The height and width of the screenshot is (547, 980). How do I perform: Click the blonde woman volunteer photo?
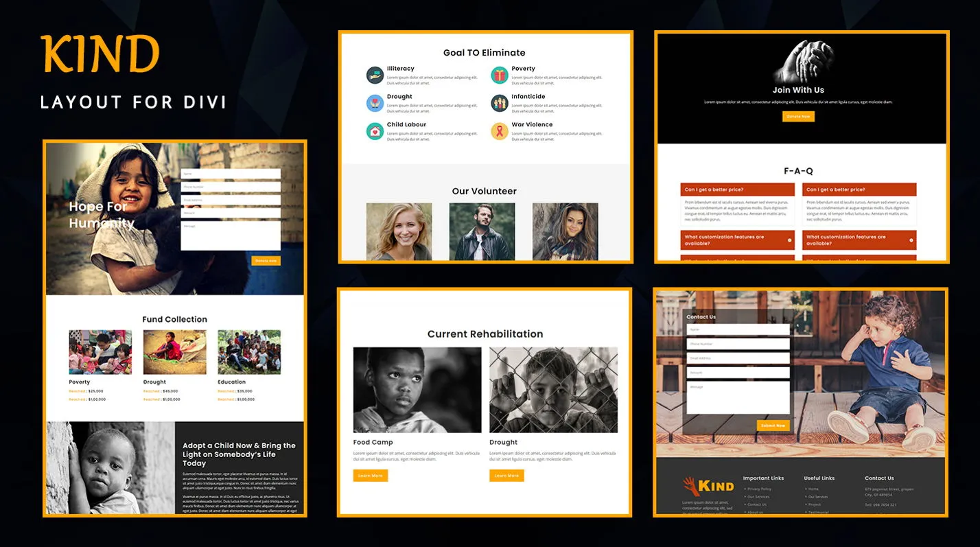(x=399, y=231)
